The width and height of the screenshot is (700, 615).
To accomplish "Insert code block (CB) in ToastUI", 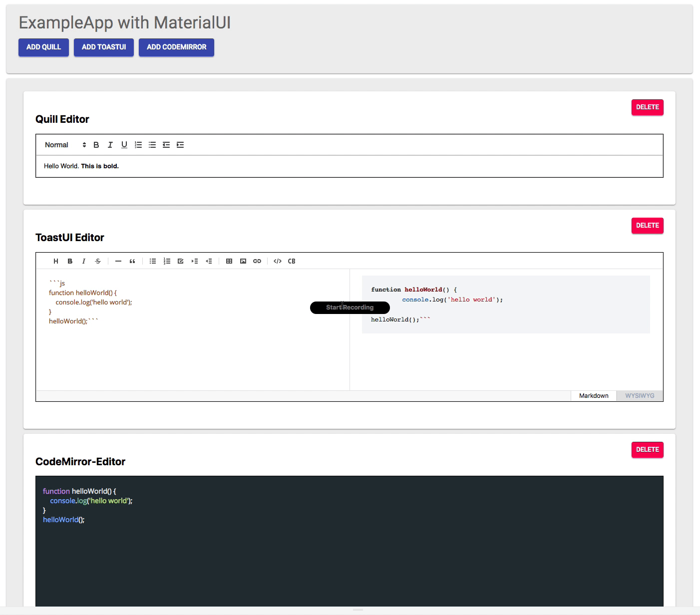I will 292,261.
